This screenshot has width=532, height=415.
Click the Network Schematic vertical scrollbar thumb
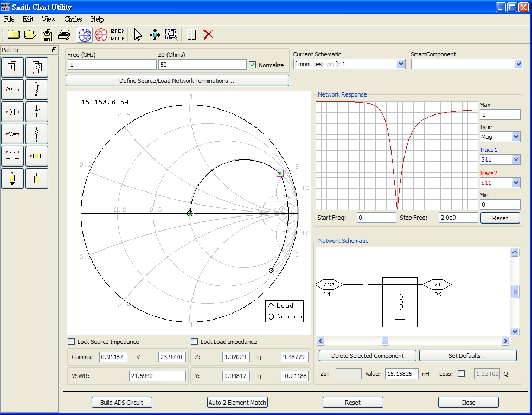[x=515, y=291]
